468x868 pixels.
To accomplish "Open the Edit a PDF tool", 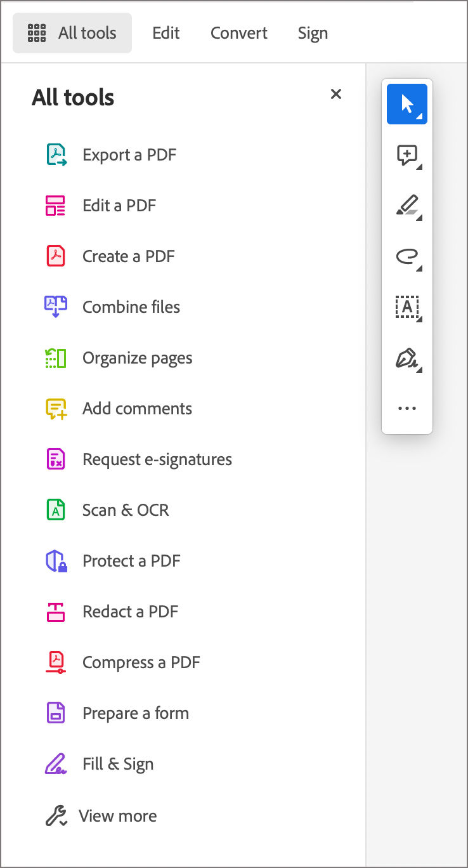I will pyautogui.click(x=118, y=205).
